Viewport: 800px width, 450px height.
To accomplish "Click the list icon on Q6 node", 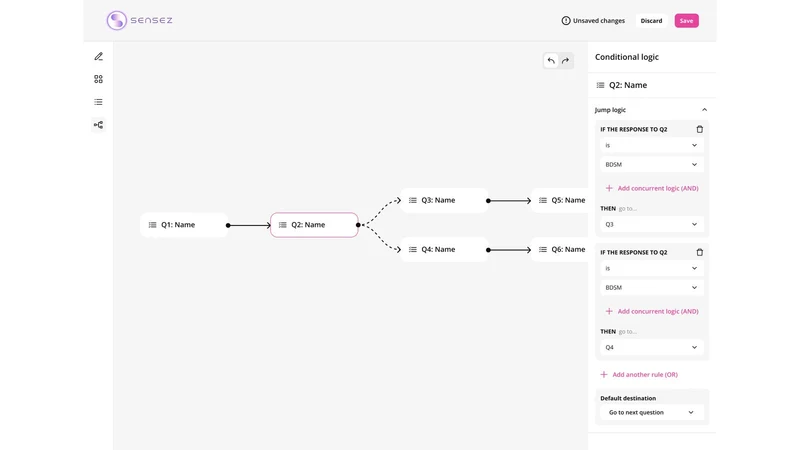I will pos(543,249).
